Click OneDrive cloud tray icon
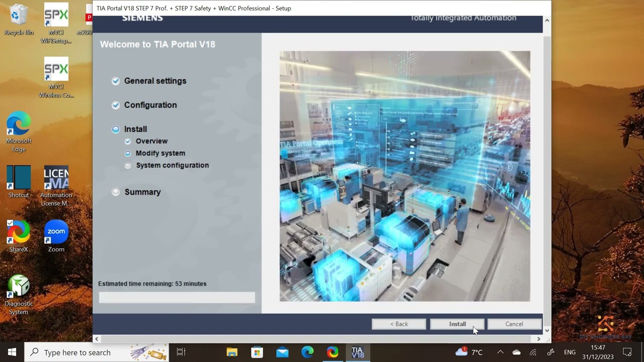 point(517,352)
